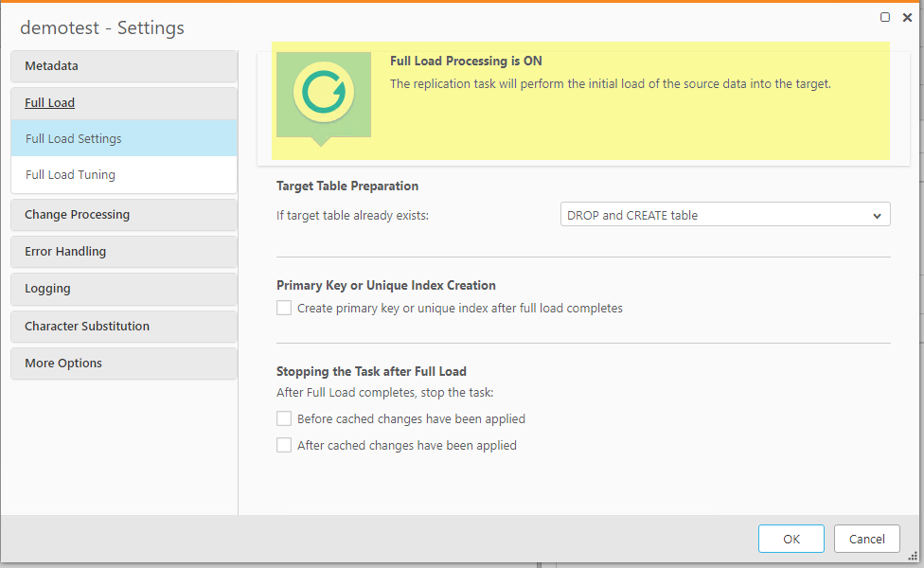
Task: Dismiss the dialog with Cancel
Action: pyautogui.click(x=866, y=538)
